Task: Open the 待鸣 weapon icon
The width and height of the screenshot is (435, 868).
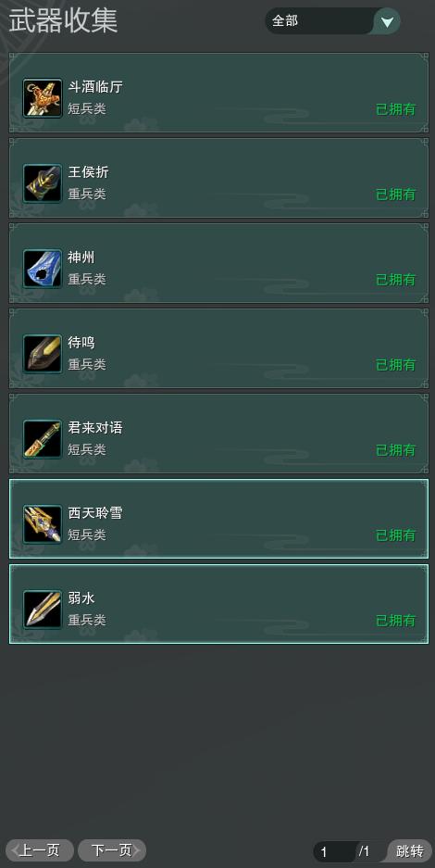Action: pos(43,354)
